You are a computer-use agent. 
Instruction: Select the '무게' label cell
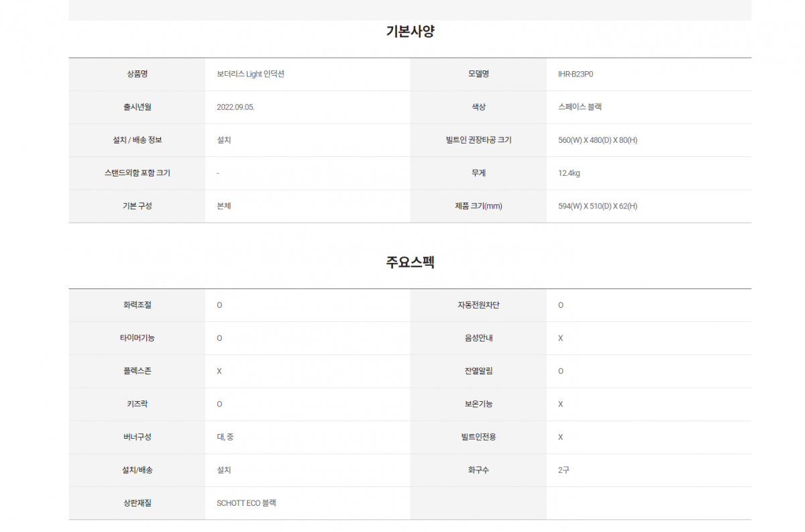(478, 173)
